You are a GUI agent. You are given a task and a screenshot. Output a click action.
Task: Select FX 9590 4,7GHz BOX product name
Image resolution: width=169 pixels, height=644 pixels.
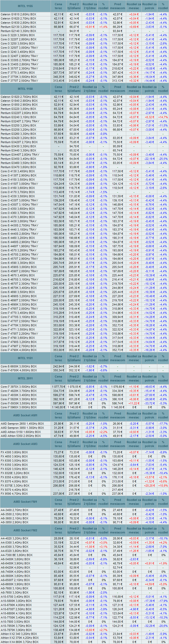click(x=14, y=494)
